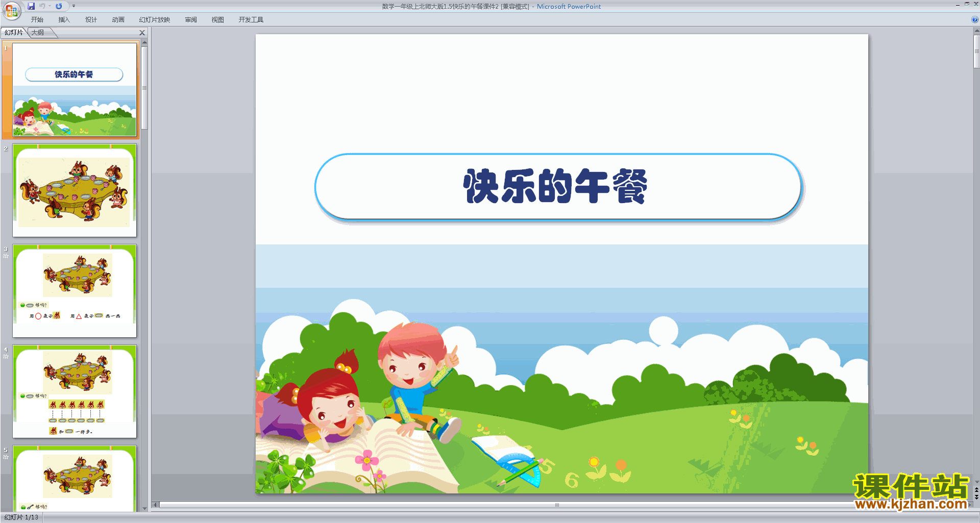This screenshot has width=980, height=523.
Task: Click thumbnail pane scroll up arrow
Action: click(144, 43)
